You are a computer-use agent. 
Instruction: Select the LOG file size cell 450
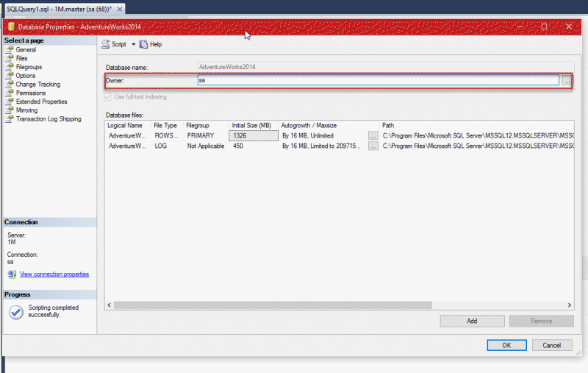(x=254, y=146)
